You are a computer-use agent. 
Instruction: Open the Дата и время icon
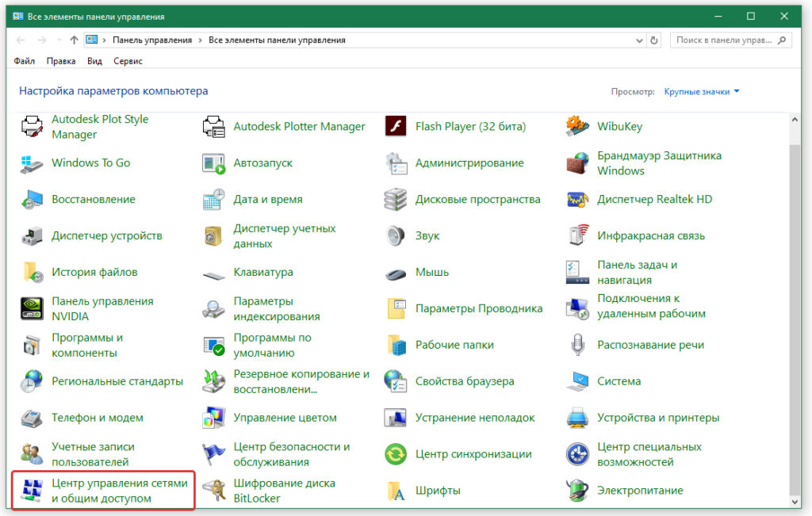(x=213, y=199)
